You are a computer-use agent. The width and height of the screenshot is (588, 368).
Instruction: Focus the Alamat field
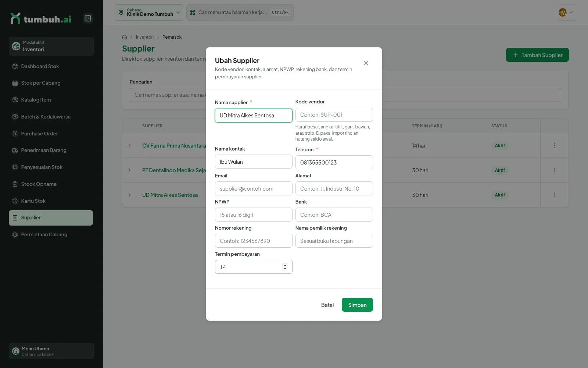334,188
